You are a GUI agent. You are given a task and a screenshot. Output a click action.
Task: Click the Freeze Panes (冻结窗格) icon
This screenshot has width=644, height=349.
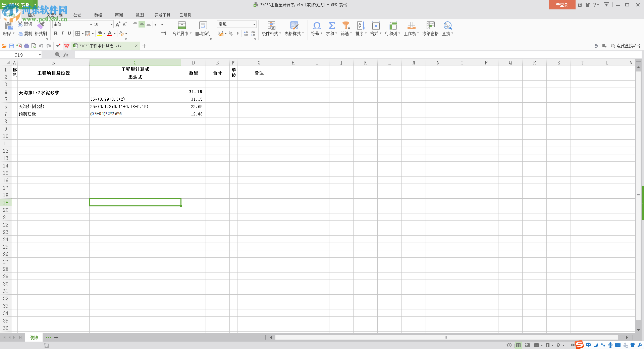point(430,26)
